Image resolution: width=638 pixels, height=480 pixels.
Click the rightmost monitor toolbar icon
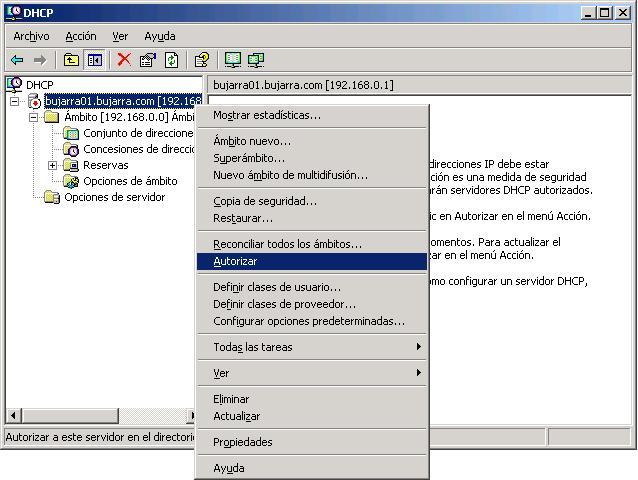[256, 60]
